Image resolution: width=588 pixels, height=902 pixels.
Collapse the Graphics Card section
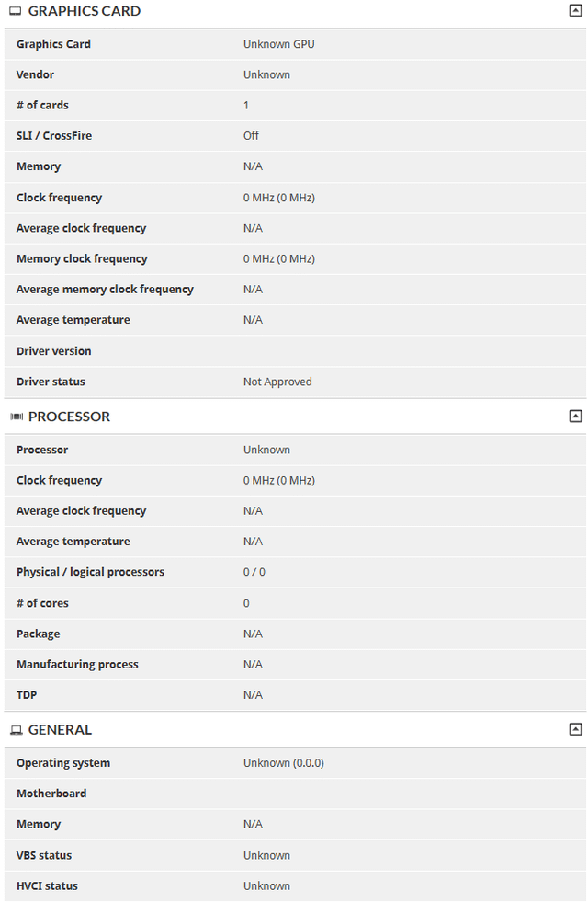(x=575, y=10)
